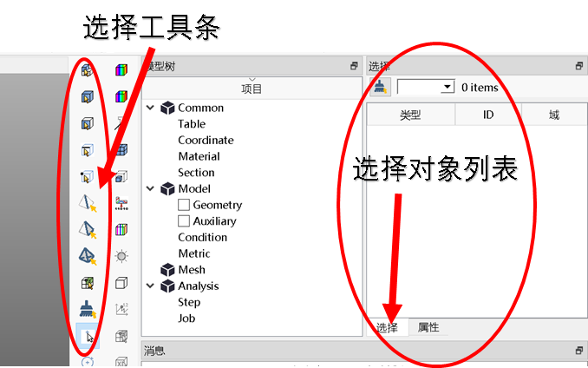Switch to the 属性 tab

tap(428, 327)
